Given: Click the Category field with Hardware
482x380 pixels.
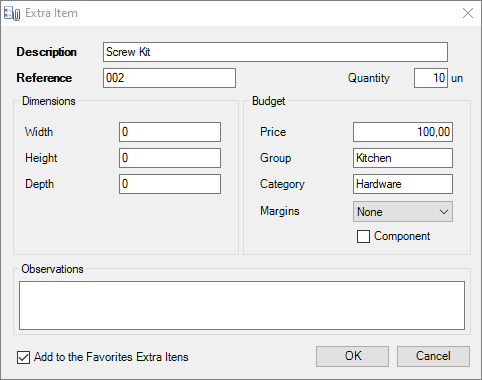Looking at the screenshot, I should click(403, 184).
